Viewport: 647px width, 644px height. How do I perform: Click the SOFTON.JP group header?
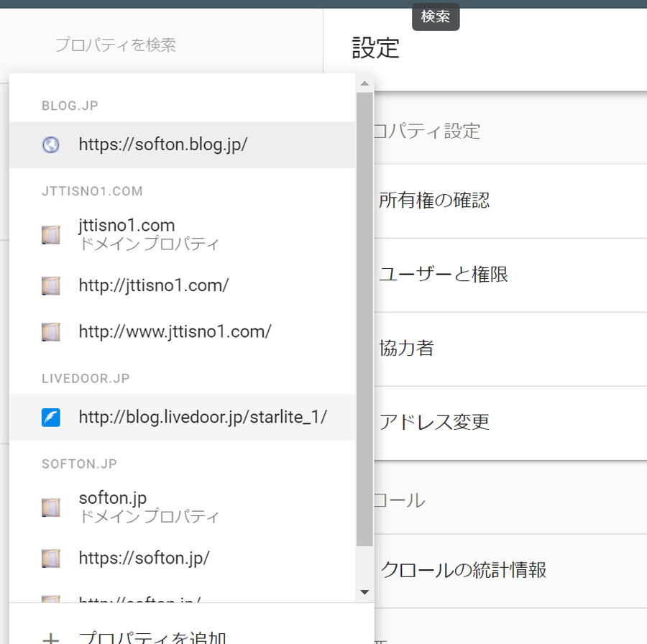79,464
